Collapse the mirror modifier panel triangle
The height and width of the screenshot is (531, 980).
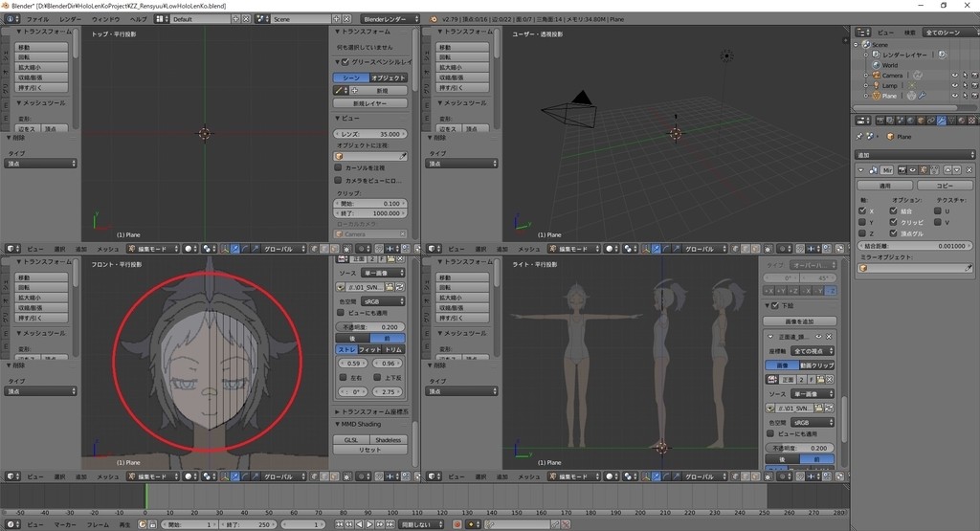pyautogui.click(x=860, y=170)
